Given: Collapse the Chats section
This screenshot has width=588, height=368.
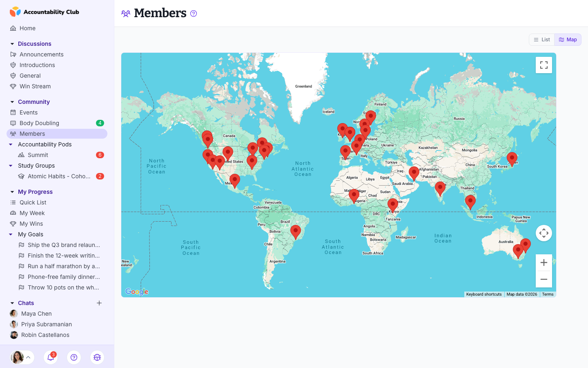Looking at the screenshot, I should pyautogui.click(x=12, y=303).
